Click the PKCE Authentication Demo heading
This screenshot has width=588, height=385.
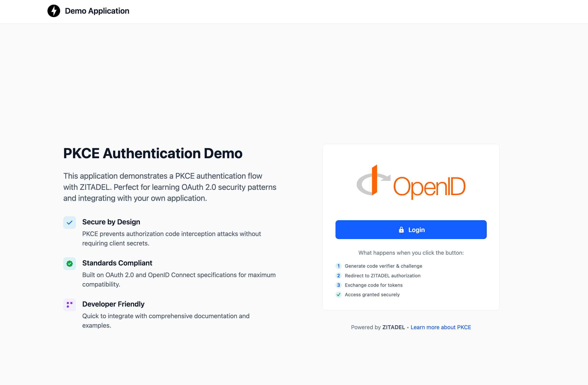tap(153, 153)
